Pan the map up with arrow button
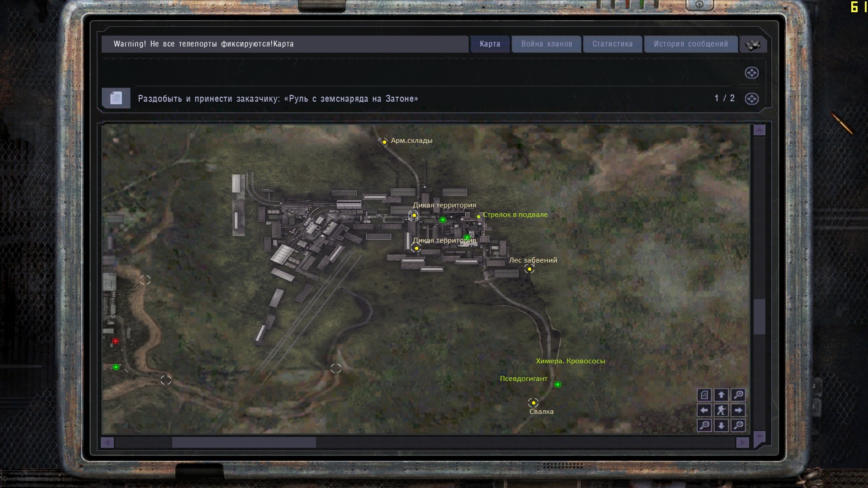The height and width of the screenshot is (488, 868). [x=721, y=395]
